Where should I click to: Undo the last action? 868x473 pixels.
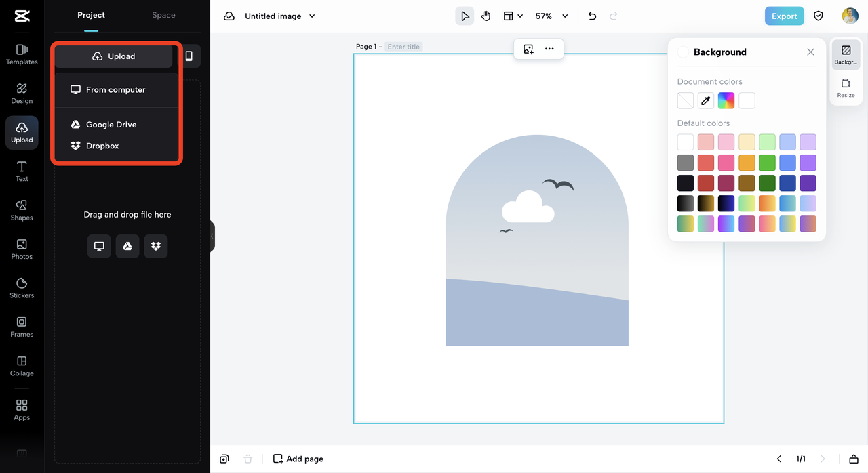coord(592,16)
